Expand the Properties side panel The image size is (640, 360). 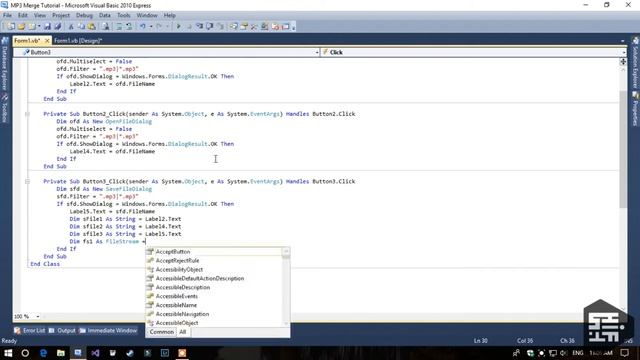coord(636,109)
